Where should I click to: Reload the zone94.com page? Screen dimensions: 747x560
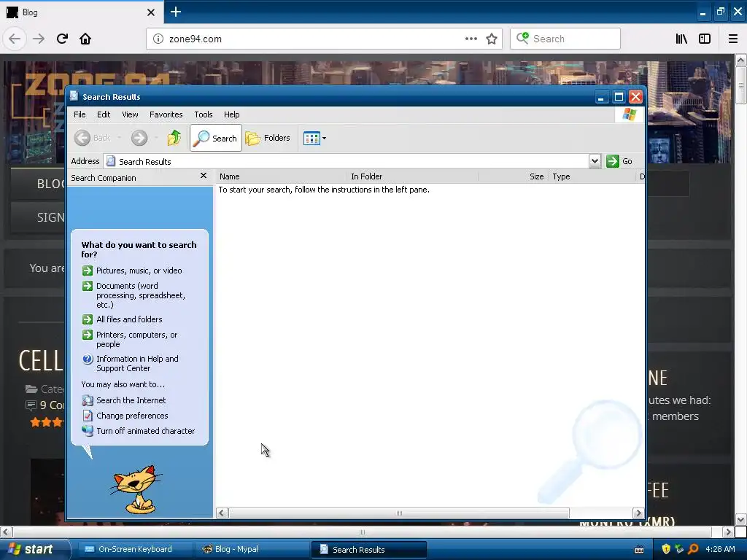(x=62, y=39)
